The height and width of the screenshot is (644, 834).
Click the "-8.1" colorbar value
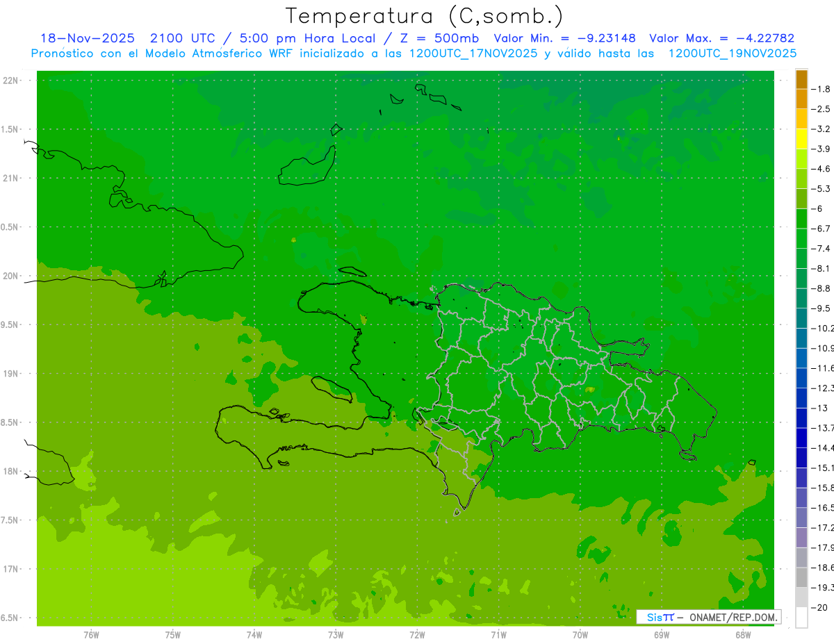click(821, 268)
